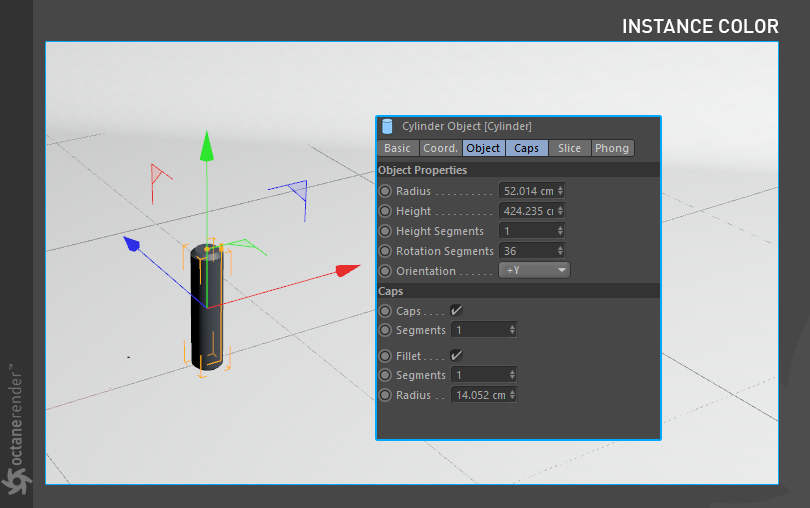Image resolution: width=810 pixels, height=508 pixels.
Task: Click the animation dot next to Radius
Action: pos(385,191)
